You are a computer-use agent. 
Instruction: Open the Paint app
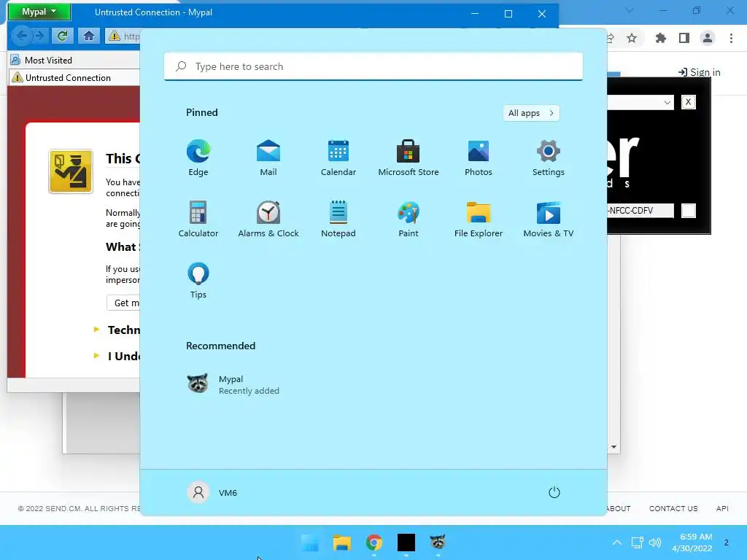coord(409,219)
